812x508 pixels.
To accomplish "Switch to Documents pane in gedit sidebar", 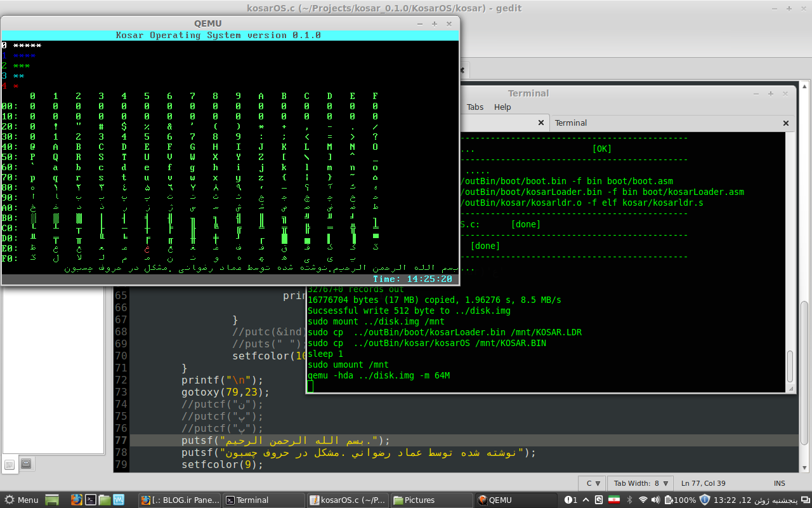I will pos(10,464).
